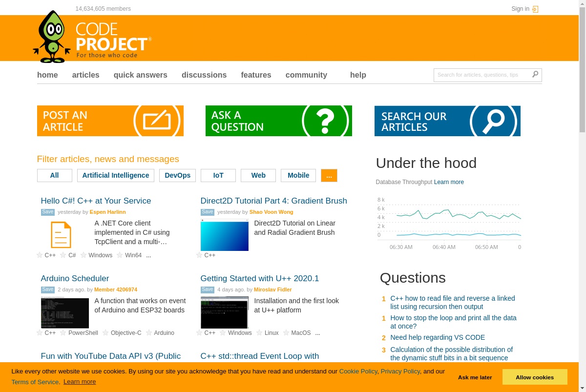Click the Ask a Question banner

tap(279, 121)
